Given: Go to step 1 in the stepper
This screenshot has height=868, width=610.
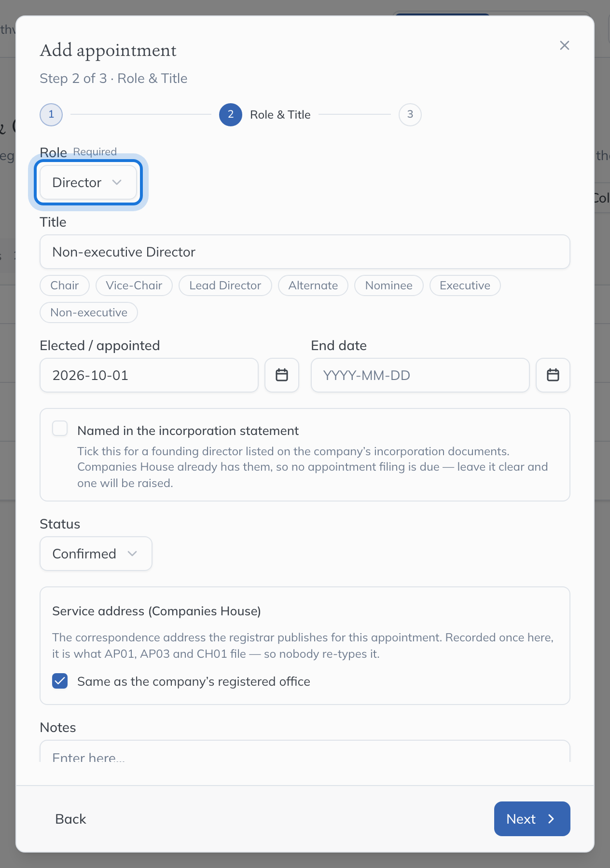Looking at the screenshot, I should point(51,115).
